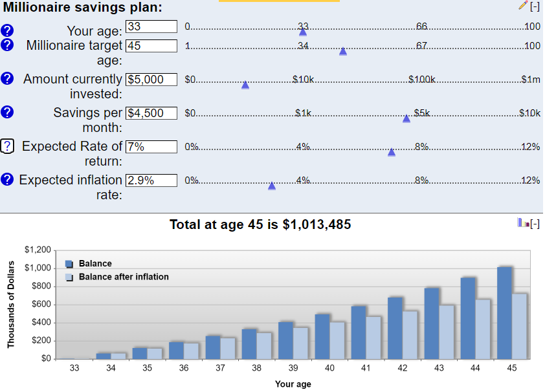
Task: Click the Millionaire target age slider handle
Action: [342, 51]
